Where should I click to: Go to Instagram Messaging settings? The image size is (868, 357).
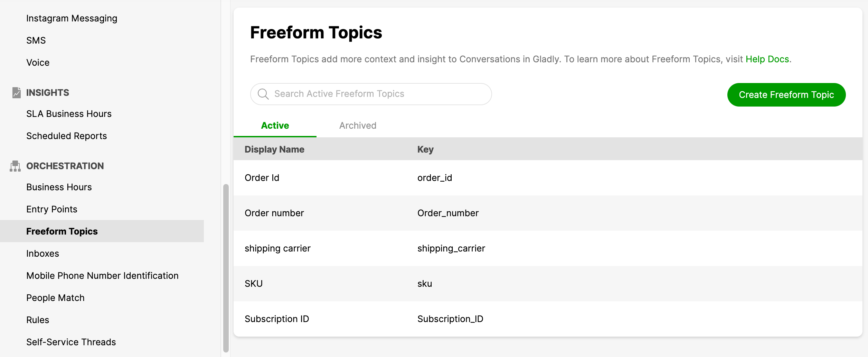[72, 18]
